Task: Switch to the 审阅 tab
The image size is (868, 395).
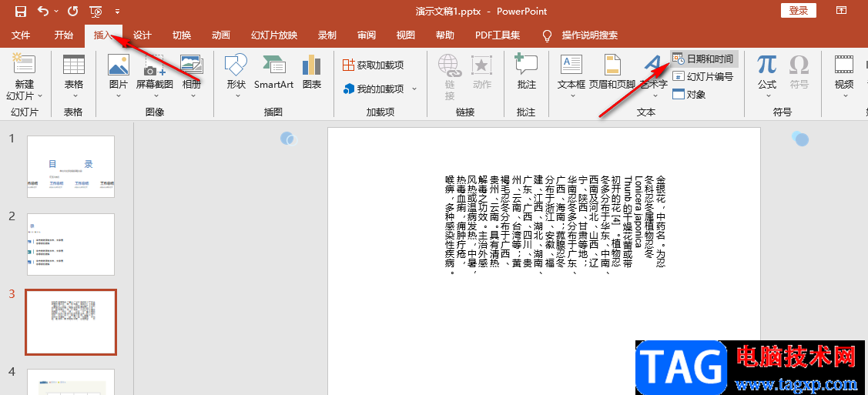Action: [x=367, y=35]
